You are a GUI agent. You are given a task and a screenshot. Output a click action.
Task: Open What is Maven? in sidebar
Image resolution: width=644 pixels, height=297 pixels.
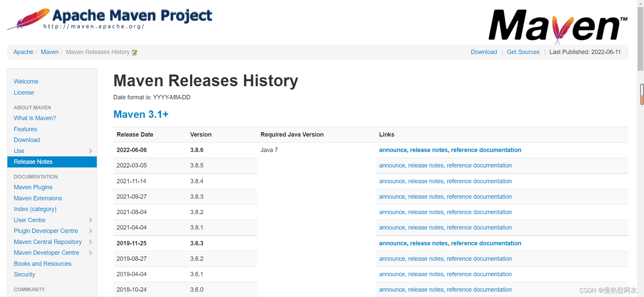[35, 118]
